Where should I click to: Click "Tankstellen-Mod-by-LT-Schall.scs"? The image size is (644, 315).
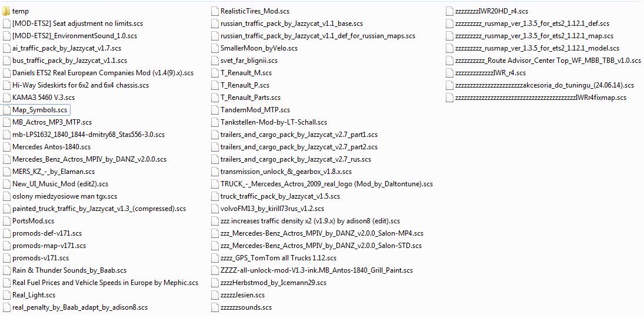(x=273, y=122)
